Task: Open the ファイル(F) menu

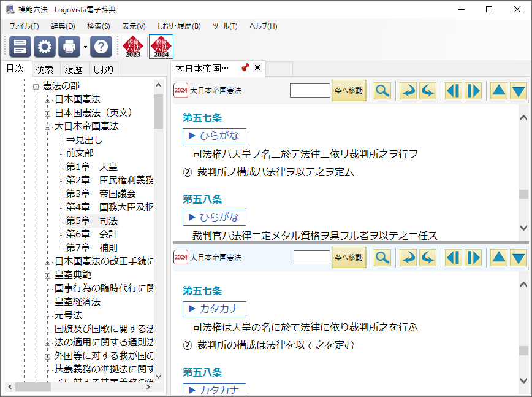Action: [x=24, y=26]
